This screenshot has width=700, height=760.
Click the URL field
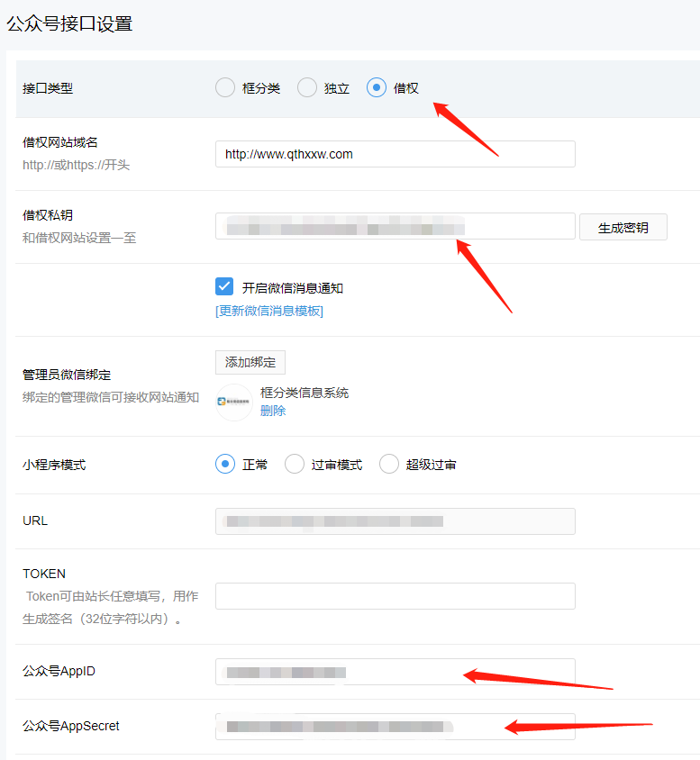click(x=395, y=521)
